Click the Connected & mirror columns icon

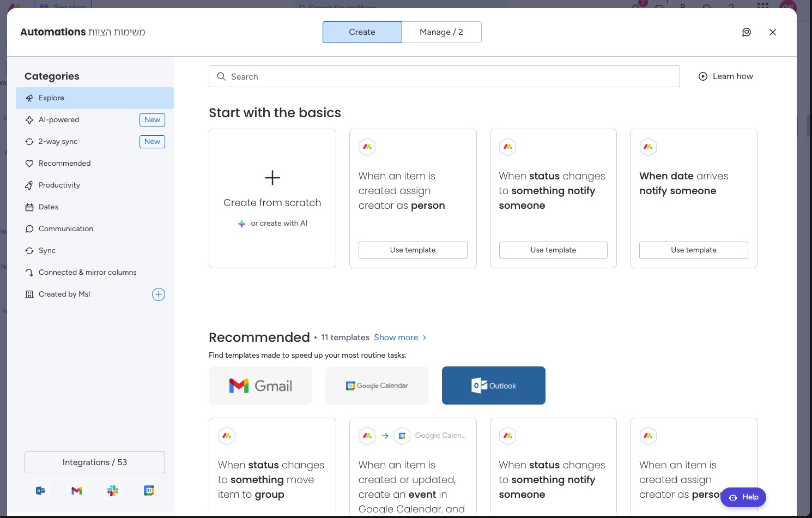click(29, 273)
